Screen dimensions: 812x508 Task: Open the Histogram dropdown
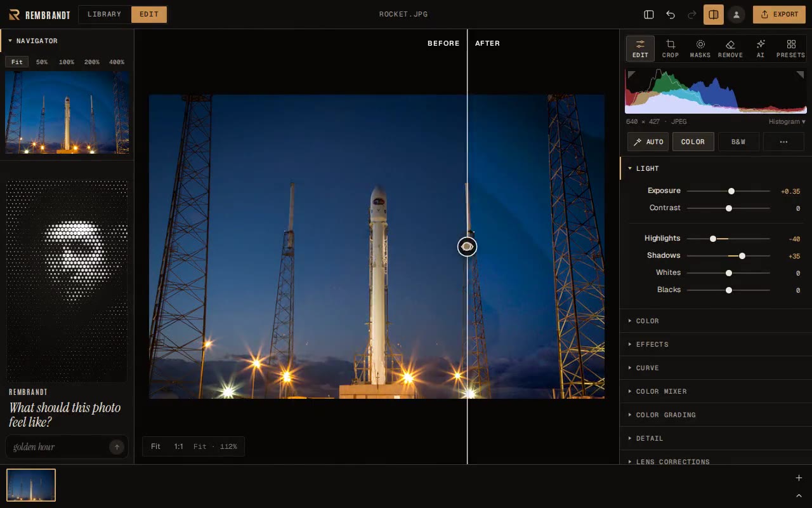pos(787,121)
